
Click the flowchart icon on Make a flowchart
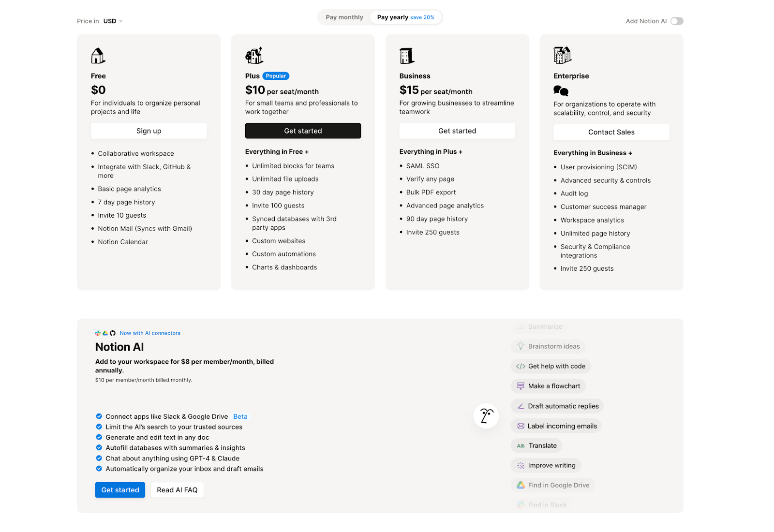click(521, 386)
